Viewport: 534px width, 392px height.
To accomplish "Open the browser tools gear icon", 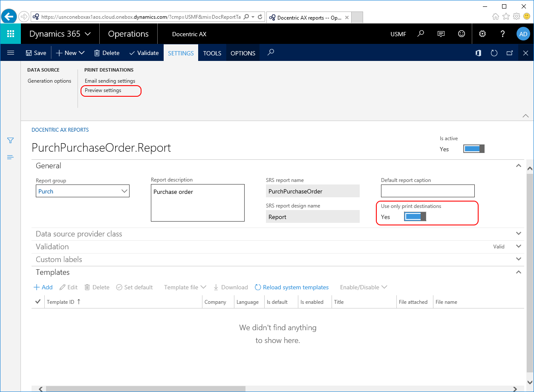I will (517, 17).
